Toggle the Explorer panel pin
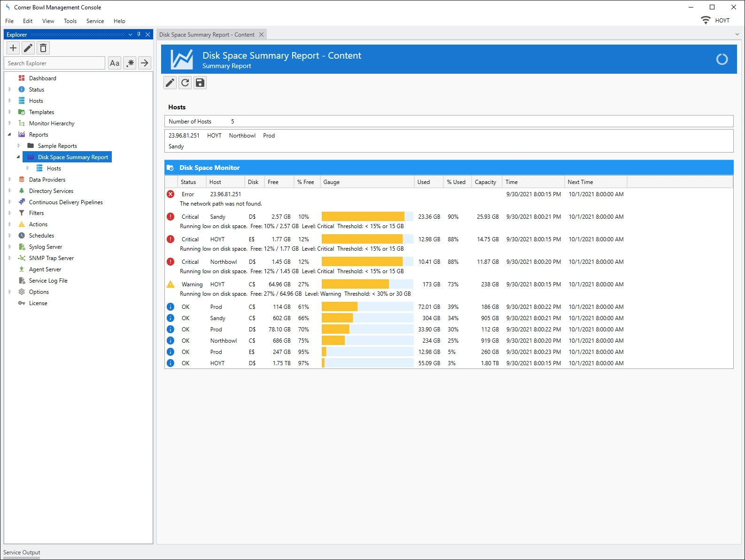Screen dimensions: 745x560 (x=139, y=35)
